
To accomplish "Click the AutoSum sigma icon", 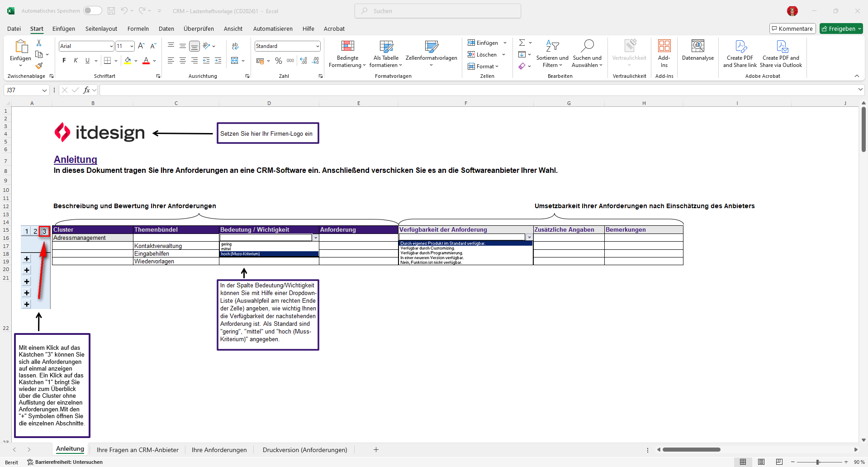I will [522, 43].
